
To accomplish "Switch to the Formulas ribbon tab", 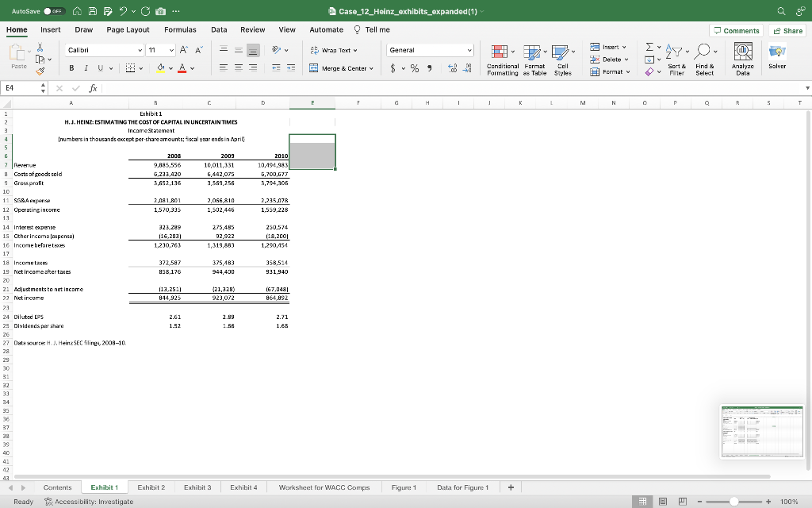I will coord(180,29).
